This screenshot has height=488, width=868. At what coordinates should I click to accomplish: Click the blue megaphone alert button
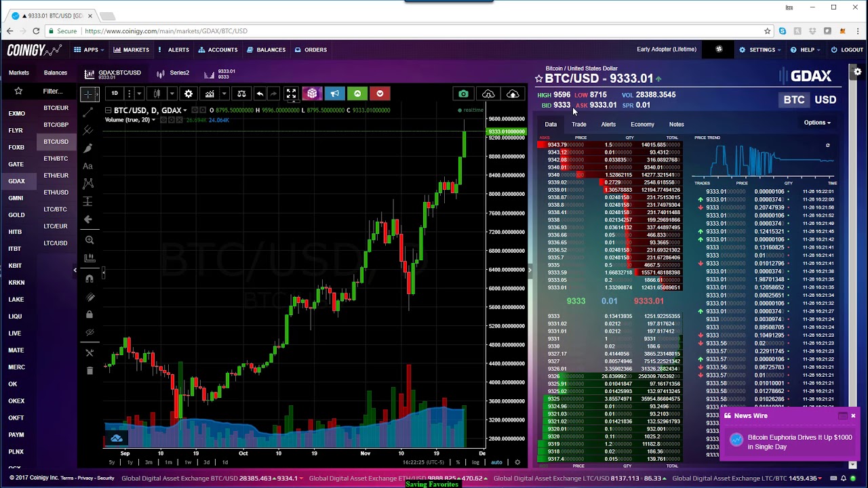[335, 94]
